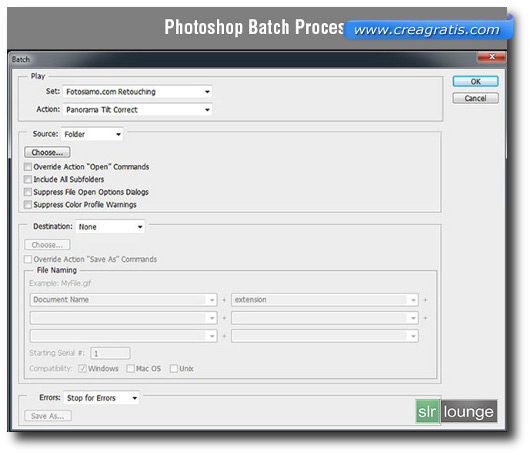Open the empty third-row left naming dropdown
This screenshot has width=530, height=455.
[123, 336]
